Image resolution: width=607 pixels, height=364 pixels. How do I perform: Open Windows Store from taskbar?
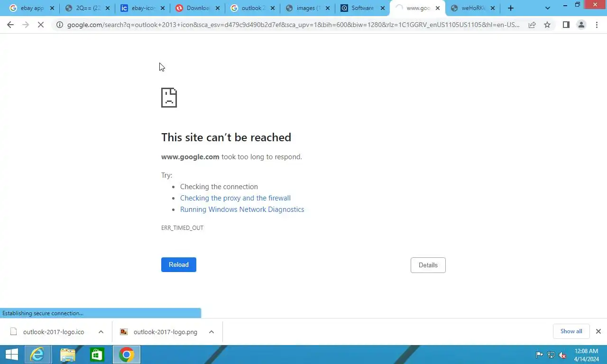tap(97, 355)
